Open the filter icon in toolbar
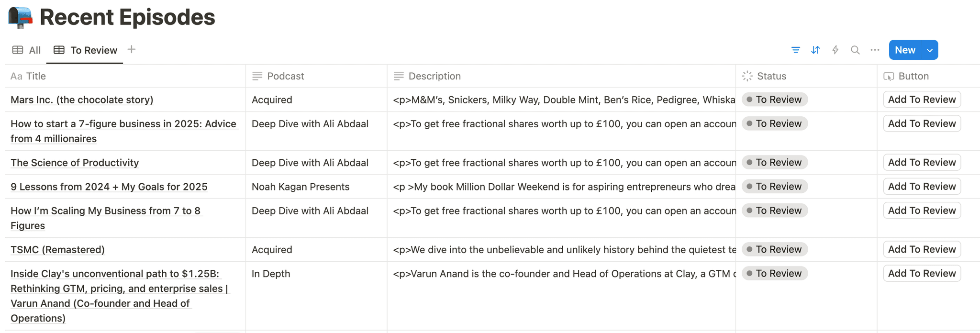 click(795, 50)
